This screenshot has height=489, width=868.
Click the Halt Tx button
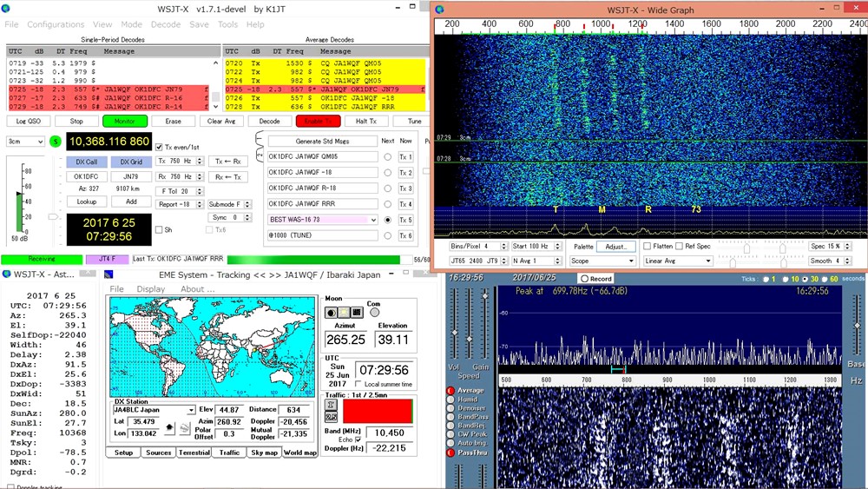coord(366,122)
